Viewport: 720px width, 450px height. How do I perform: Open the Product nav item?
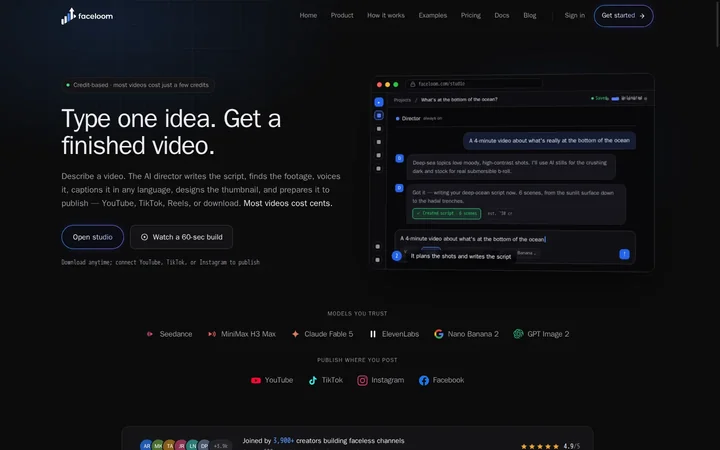click(342, 16)
